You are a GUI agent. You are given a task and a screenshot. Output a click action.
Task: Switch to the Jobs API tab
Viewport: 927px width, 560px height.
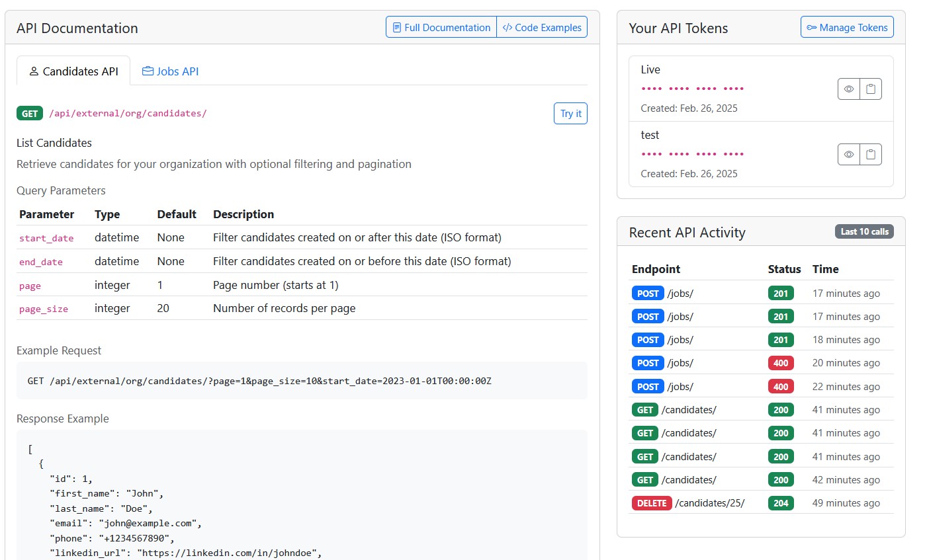170,71
